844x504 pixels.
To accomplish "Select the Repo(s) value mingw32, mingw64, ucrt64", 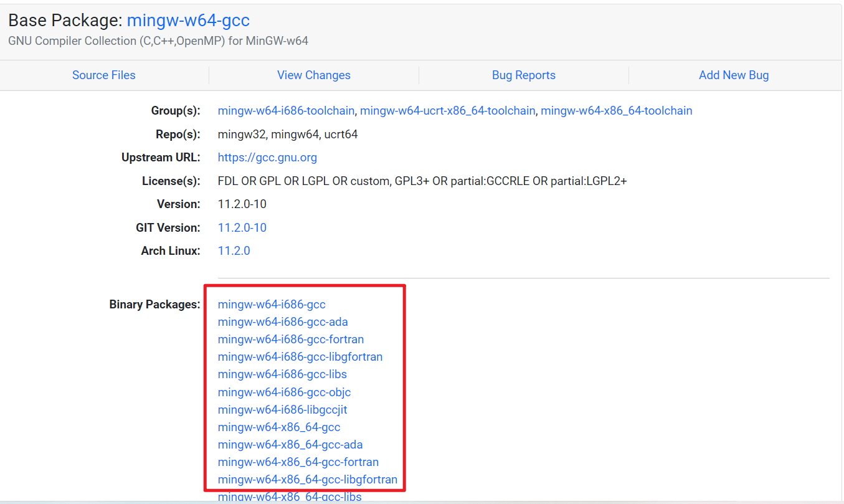I will tap(288, 135).
